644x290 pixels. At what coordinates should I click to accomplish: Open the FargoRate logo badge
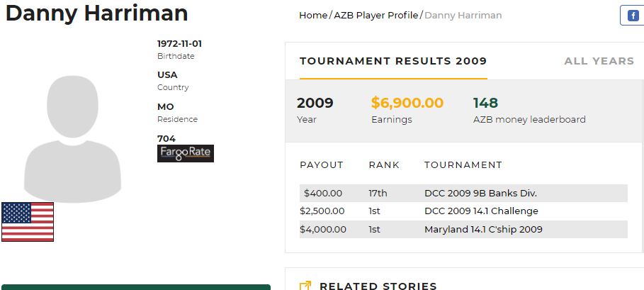point(185,153)
